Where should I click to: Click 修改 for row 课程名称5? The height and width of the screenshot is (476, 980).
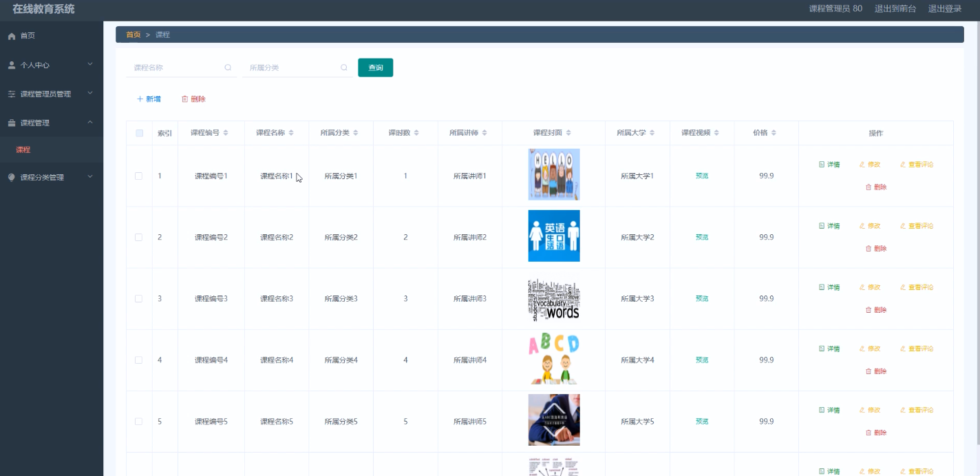point(870,410)
